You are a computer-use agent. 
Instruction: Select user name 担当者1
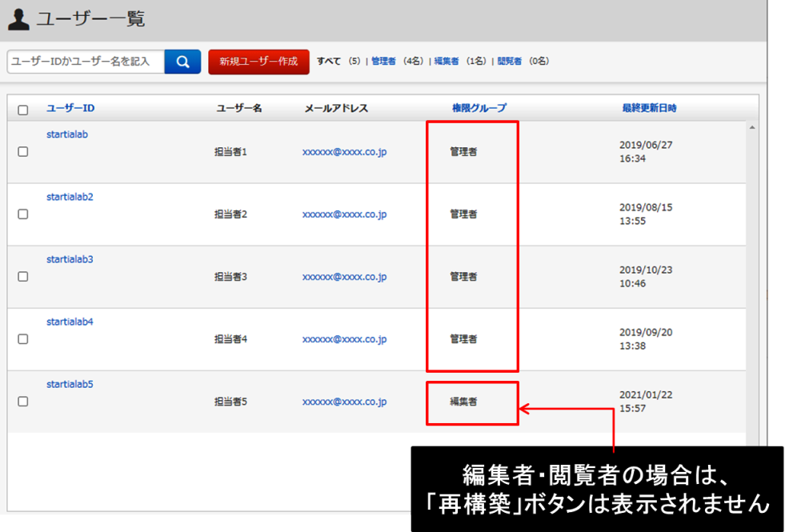[230, 152]
